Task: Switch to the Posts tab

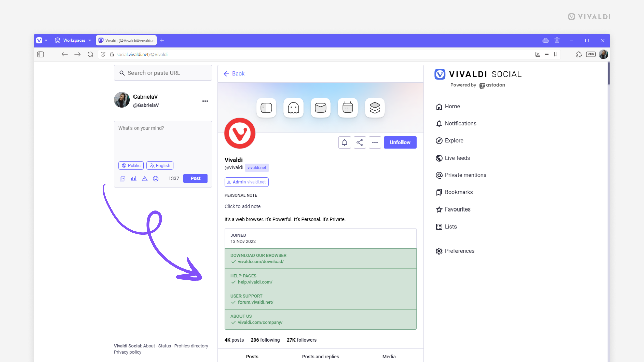Action: pyautogui.click(x=252, y=356)
